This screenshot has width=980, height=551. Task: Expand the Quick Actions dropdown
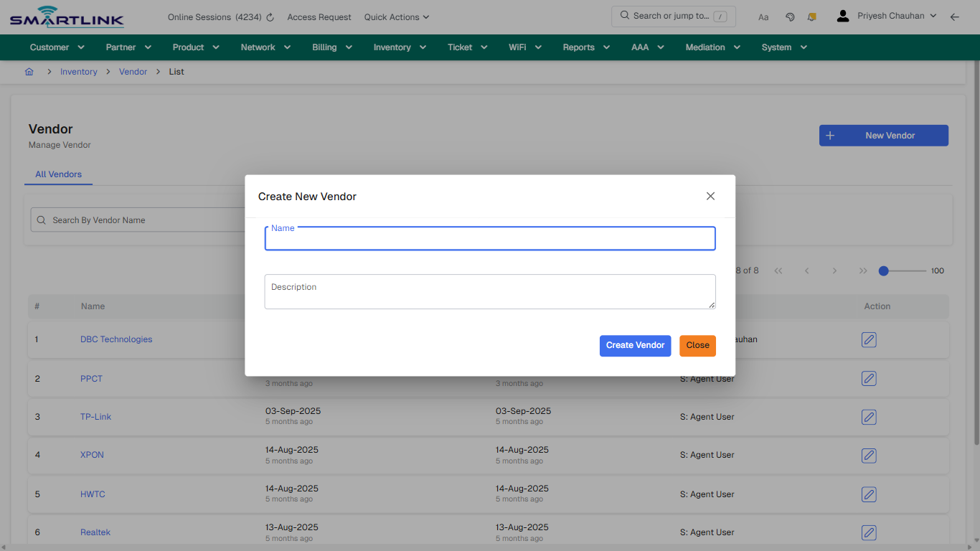(396, 17)
